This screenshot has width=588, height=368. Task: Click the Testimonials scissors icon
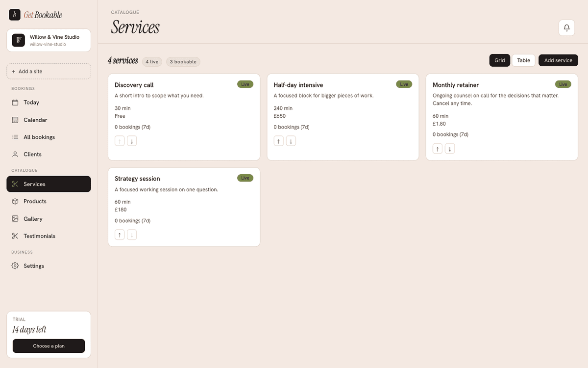(x=15, y=236)
